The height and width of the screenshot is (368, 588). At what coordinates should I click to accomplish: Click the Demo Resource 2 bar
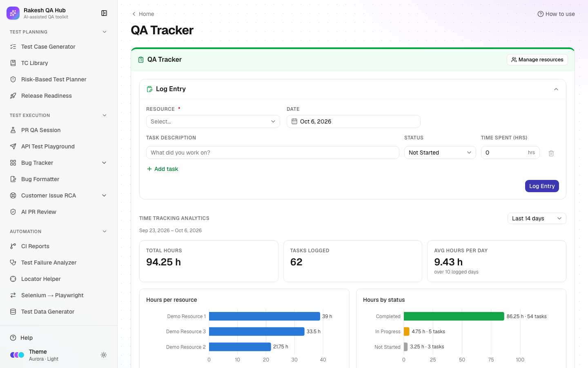[x=240, y=347]
